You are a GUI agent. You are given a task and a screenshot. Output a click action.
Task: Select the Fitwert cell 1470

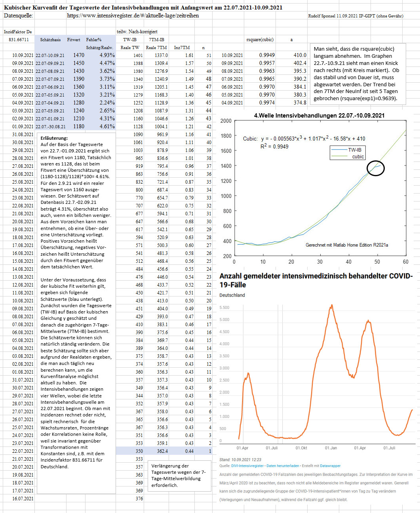(x=79, y=55)
